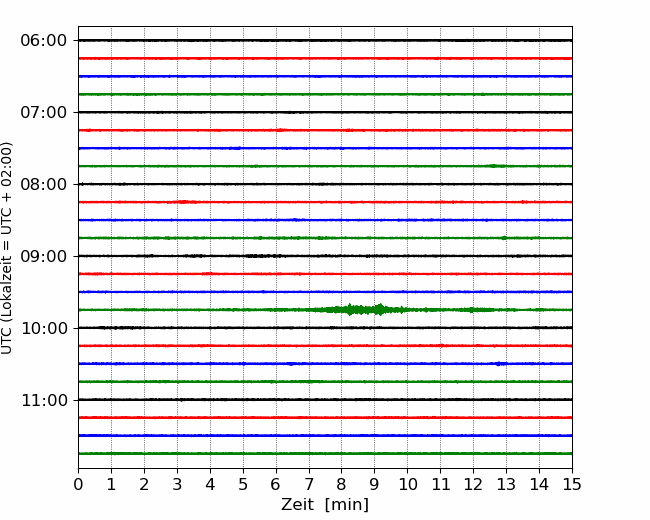Click the 10:00 y-axis tick label
The image size is (650, 520).
coord(44,328)
